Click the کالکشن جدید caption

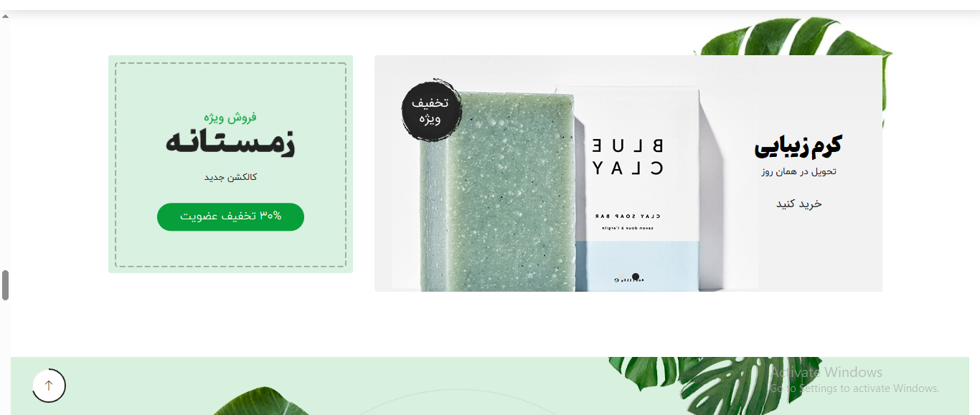[230, 177]
